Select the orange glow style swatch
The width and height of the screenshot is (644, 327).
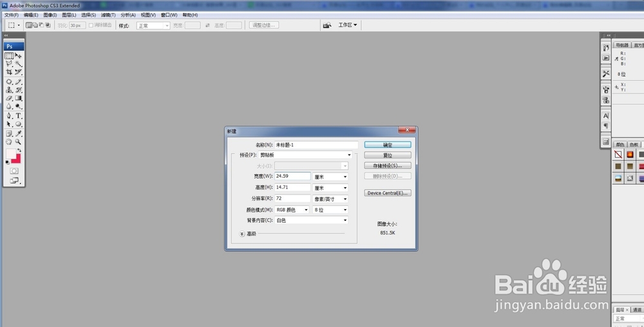(x=630, y=154)
